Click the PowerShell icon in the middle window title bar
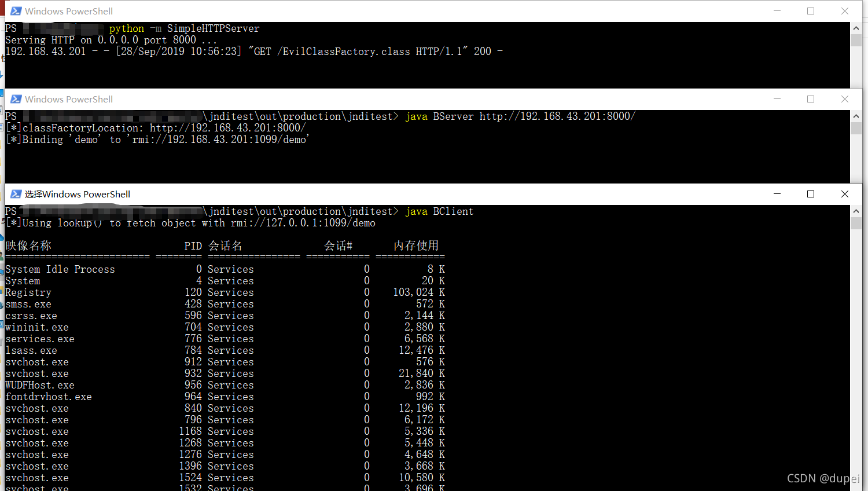 pos(16,99)
